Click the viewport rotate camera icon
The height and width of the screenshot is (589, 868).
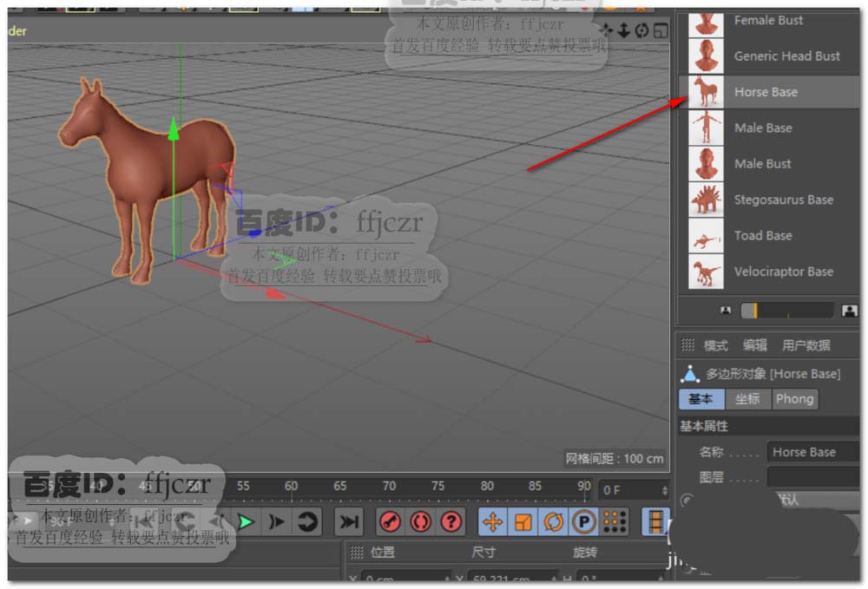tap(641, 30)
